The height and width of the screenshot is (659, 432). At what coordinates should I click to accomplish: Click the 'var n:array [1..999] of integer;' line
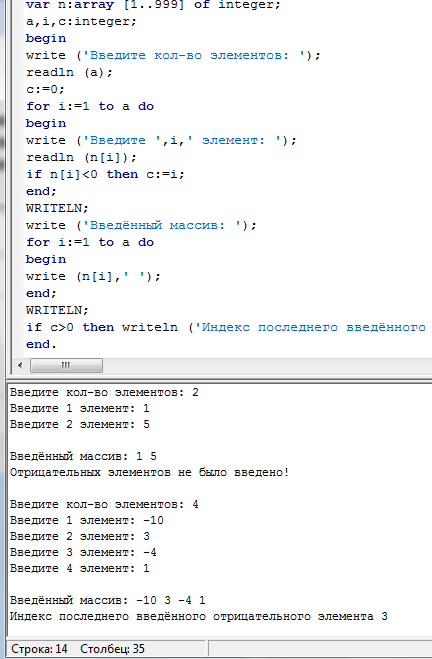(153, 5)
